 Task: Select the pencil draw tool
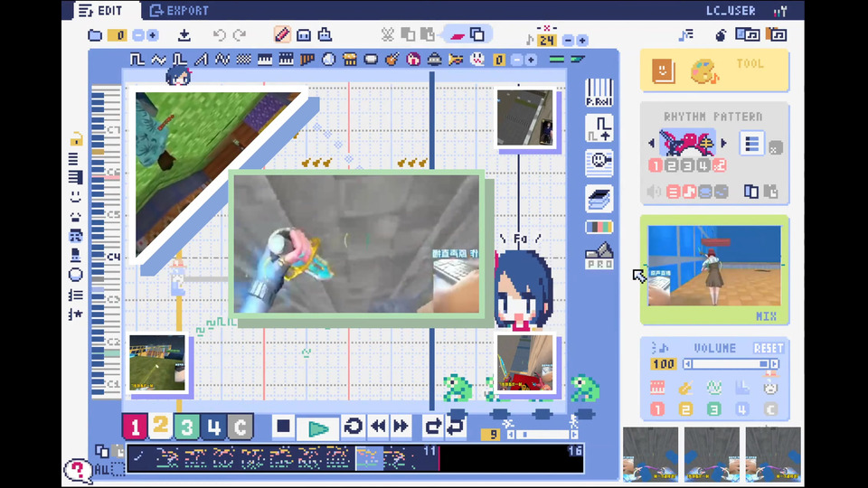[x=282, y=35]
